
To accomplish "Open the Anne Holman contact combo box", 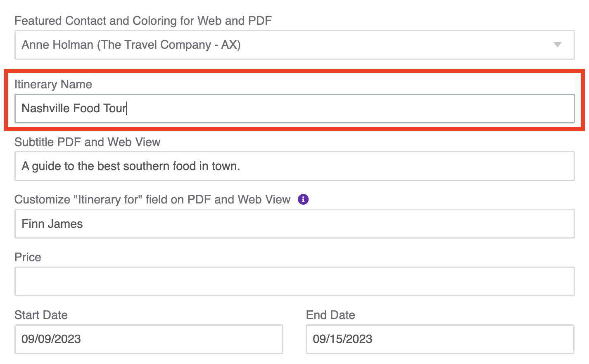I will pos(294,45).
